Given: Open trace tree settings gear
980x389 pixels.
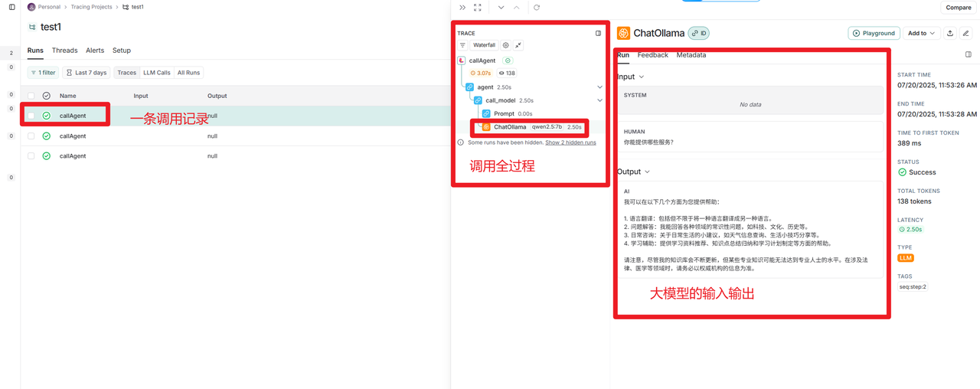Looking at the screenshot, I should coord(505,45).
